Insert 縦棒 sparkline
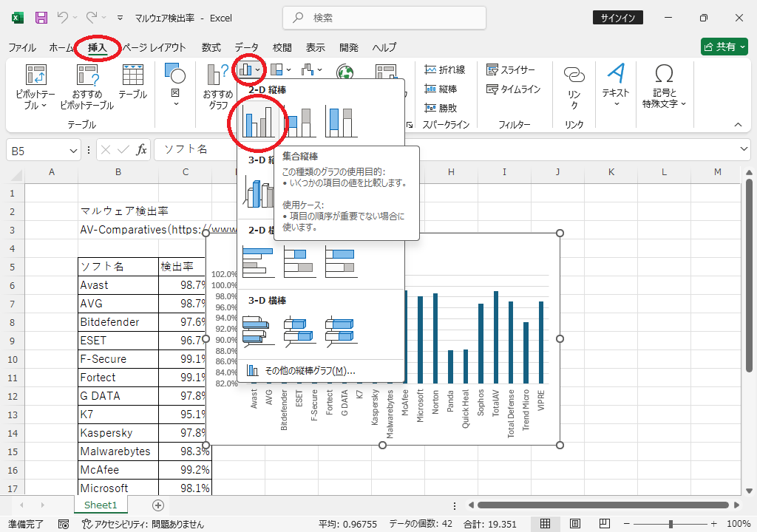Screen dimensions: 757x532 tap(441, 89)
